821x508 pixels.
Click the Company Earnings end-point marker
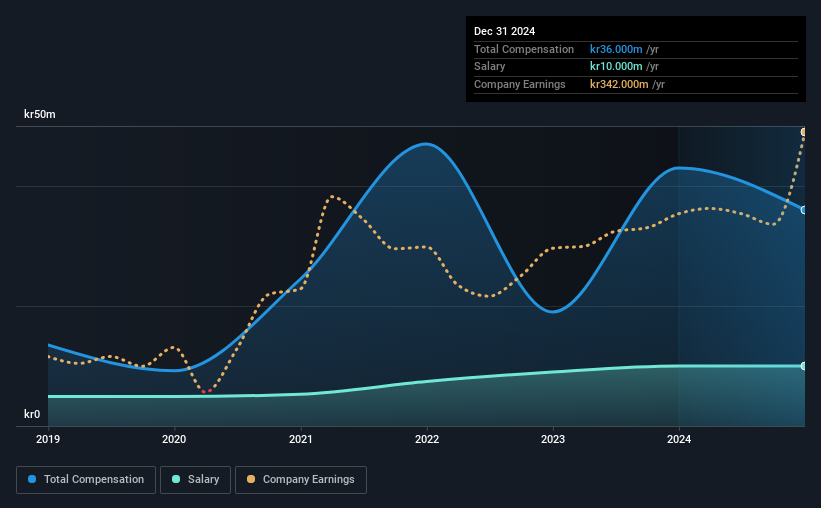(804, 132)
